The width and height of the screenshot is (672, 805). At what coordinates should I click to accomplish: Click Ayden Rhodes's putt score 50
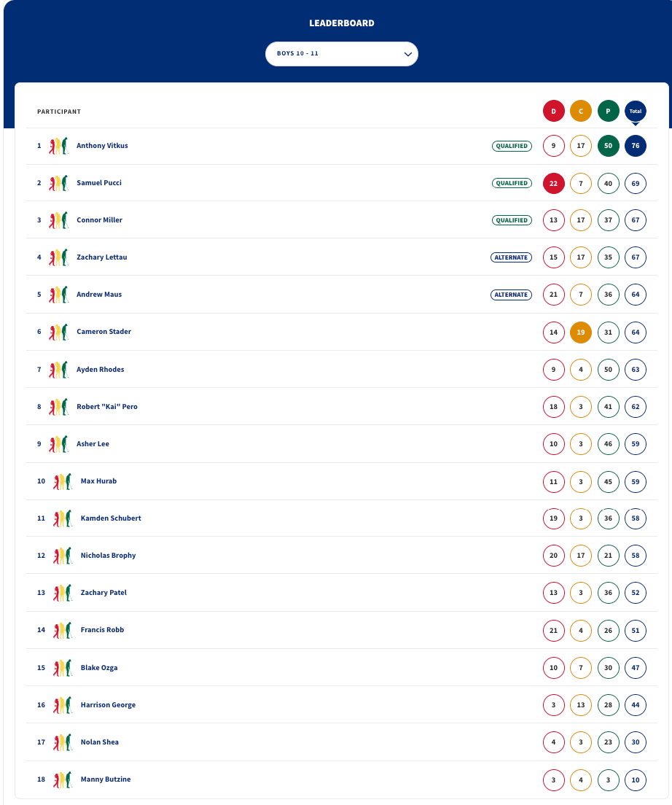(609, 370)
